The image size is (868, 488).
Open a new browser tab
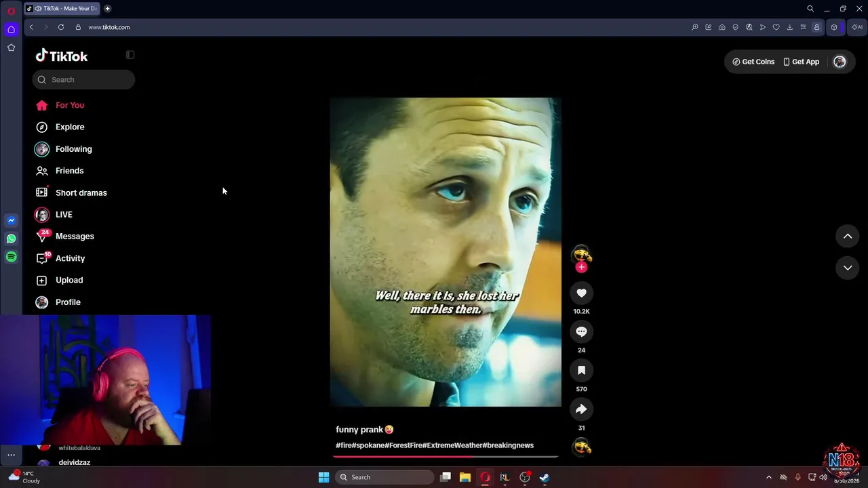pos(108,9)
